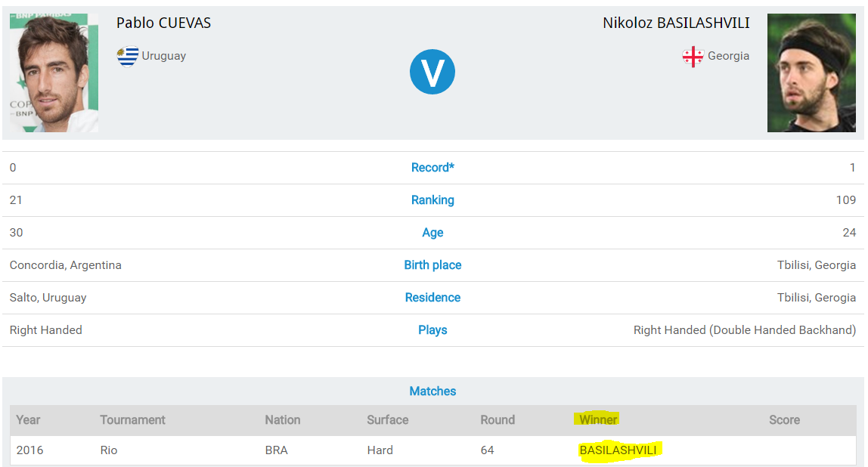Viewport: 868px width, 467px height.
Task: Click the Uruguay flag icon
Action: point(128,56)
